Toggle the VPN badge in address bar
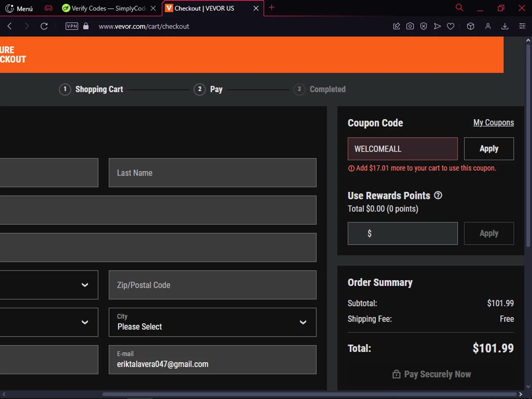The image size is (532, 399). pyautogui.click(x=72, y=26)
